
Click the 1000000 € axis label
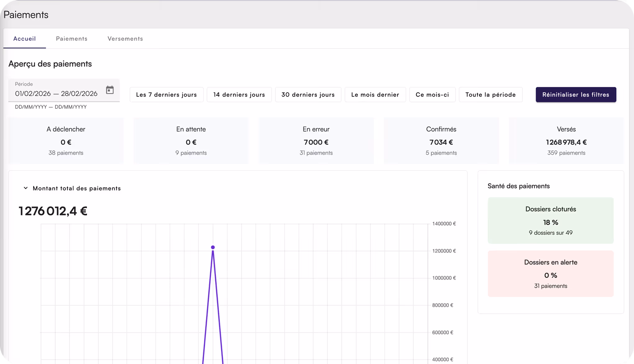coord(444,278)
